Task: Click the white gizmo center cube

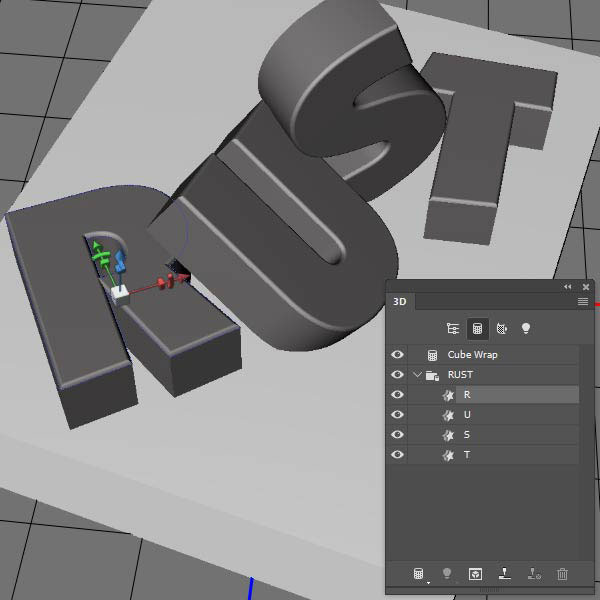Action: [121, 296]
